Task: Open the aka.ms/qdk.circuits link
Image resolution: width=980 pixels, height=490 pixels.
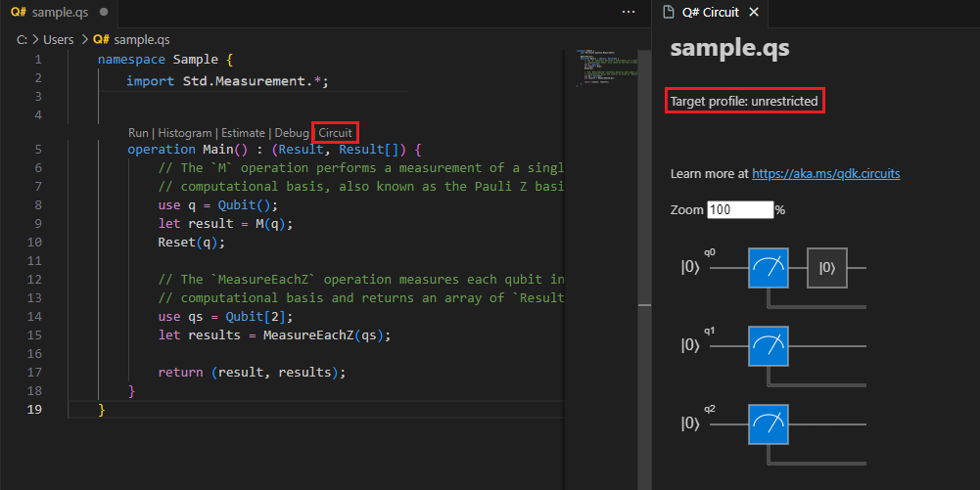Action: [825, 173]
